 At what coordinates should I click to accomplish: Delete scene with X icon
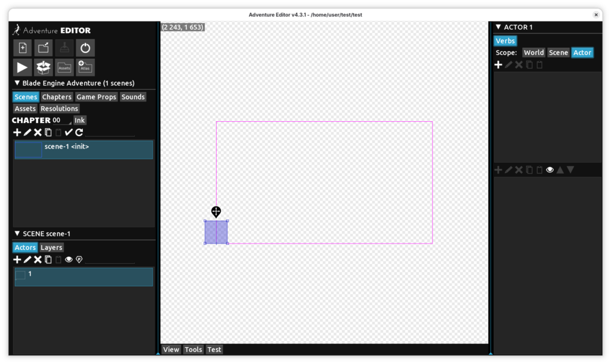pyautogui.click(x=38, y=132)
